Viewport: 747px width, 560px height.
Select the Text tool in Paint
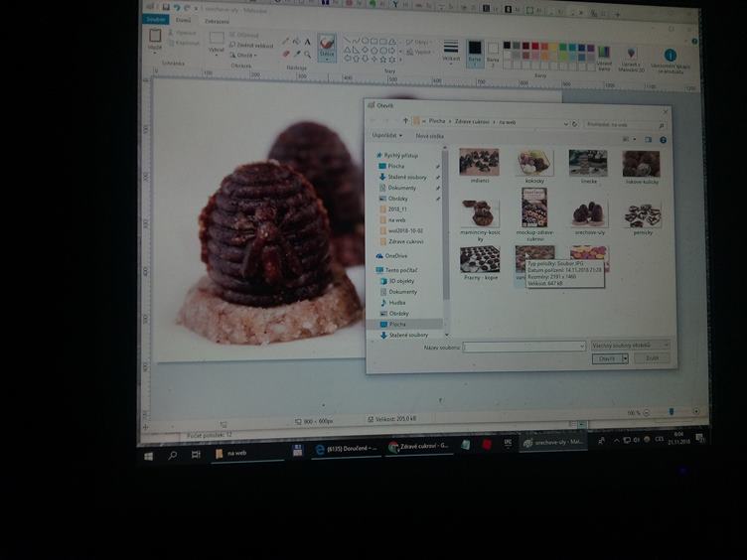(307, 43)
